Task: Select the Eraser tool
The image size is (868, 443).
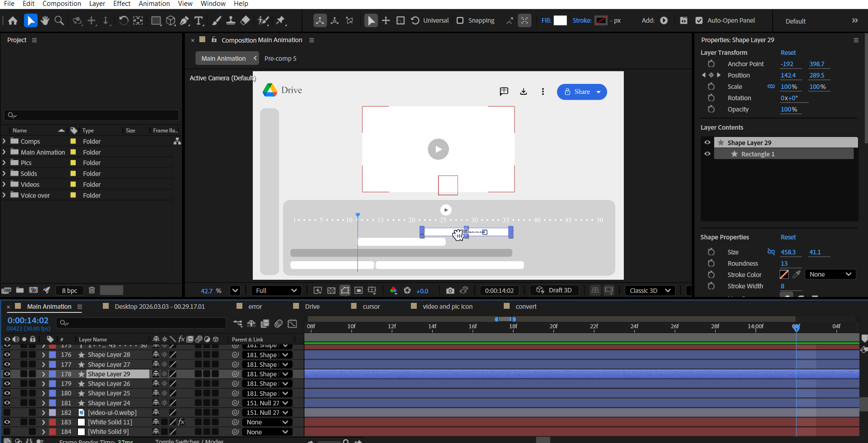Action: tap(245, 20)
